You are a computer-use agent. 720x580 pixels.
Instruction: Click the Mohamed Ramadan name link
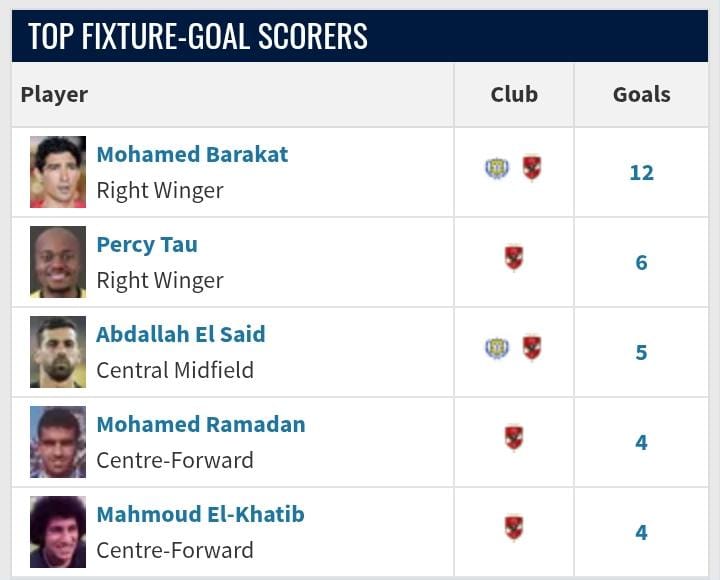[x=201, y=425]
